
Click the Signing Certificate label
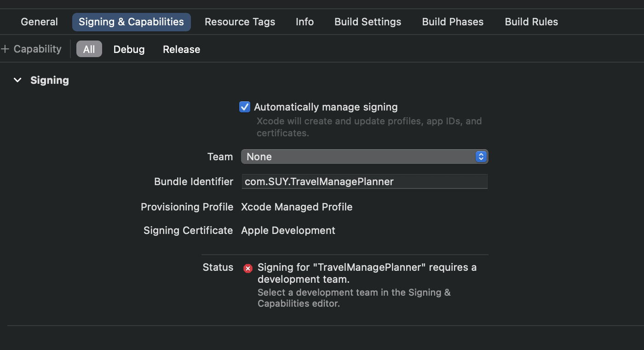(x=188, y=230)
